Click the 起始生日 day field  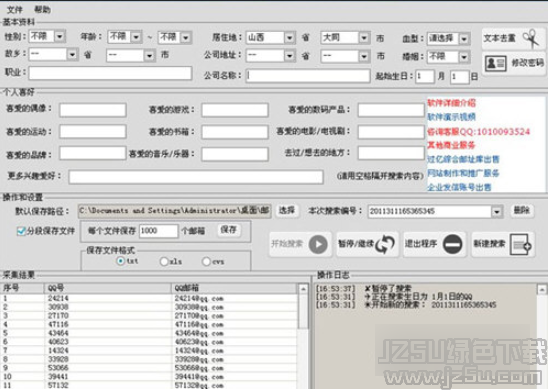click(459, 77)
